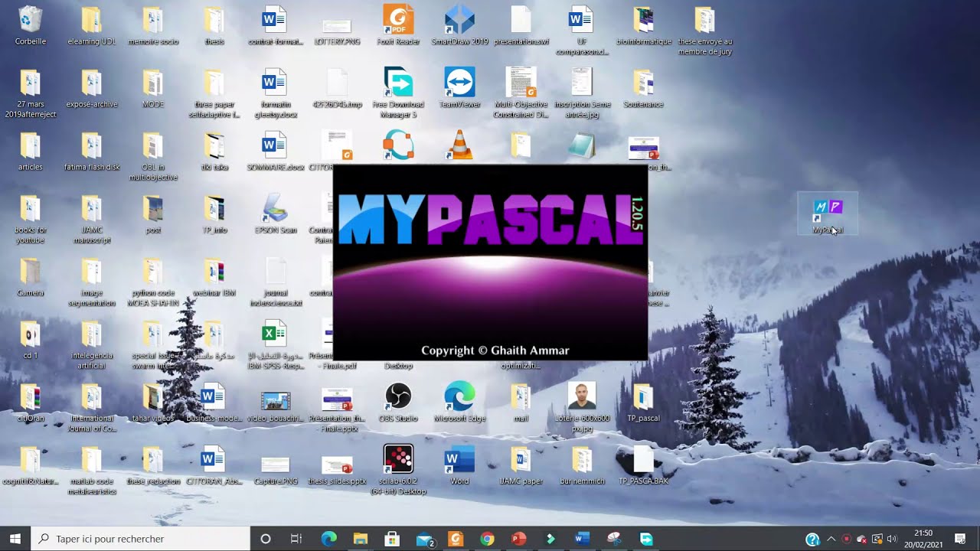Open the bioinformatique folder

click(x=643, y=25)
